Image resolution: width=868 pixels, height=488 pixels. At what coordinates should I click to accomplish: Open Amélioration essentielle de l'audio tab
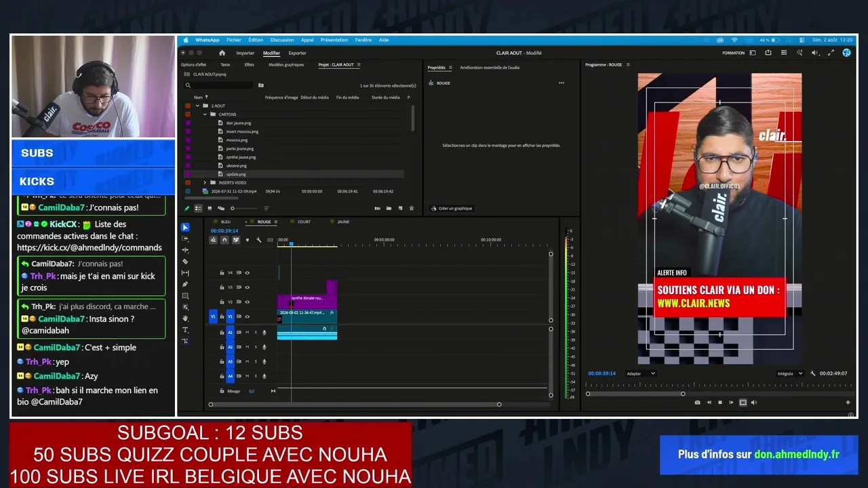[490, 68]
